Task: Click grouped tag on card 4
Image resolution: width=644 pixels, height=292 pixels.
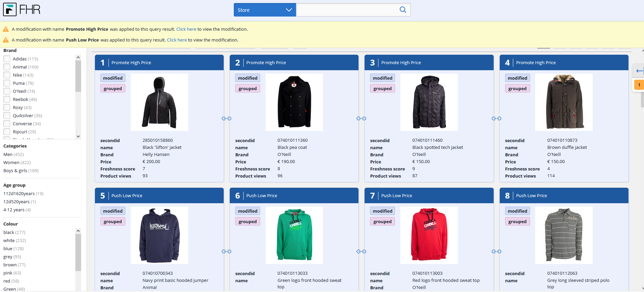Action: [x=517, y=88]
